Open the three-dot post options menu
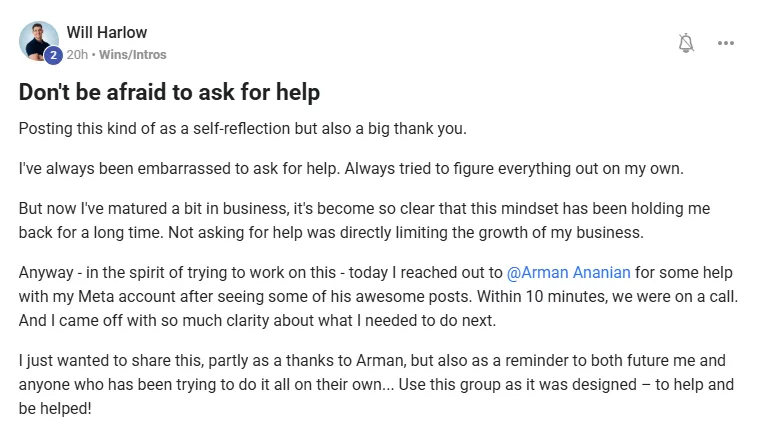The width and height of the screenshot is (764, 438). pyautogui.click(x=726, y=43)
